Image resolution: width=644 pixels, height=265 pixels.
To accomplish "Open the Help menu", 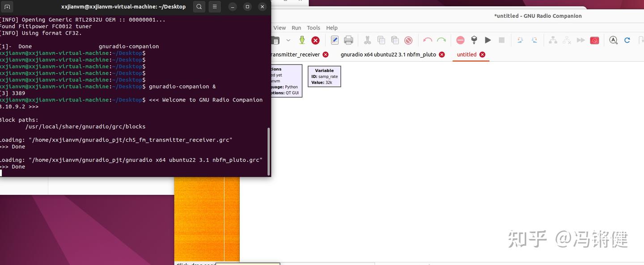I will point(332,27).
